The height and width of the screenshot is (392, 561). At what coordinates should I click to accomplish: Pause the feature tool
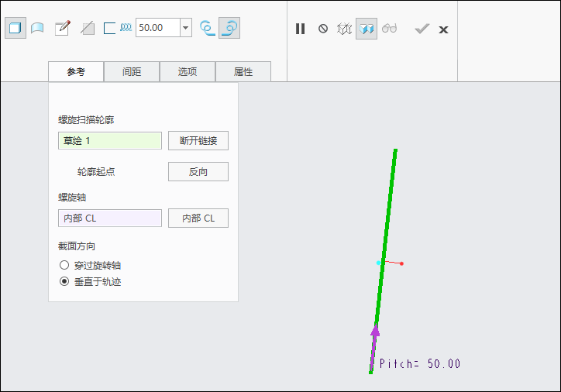[300, 29]
